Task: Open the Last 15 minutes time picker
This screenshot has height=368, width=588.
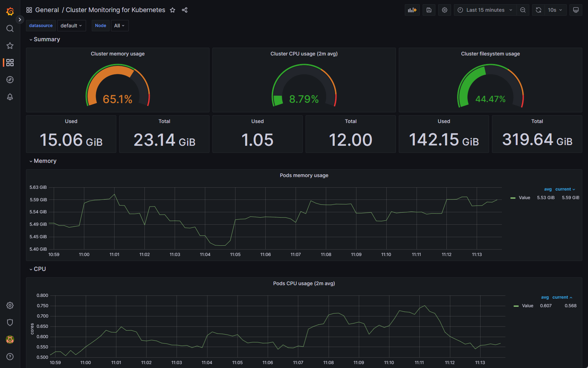Action: coord(485,10)
